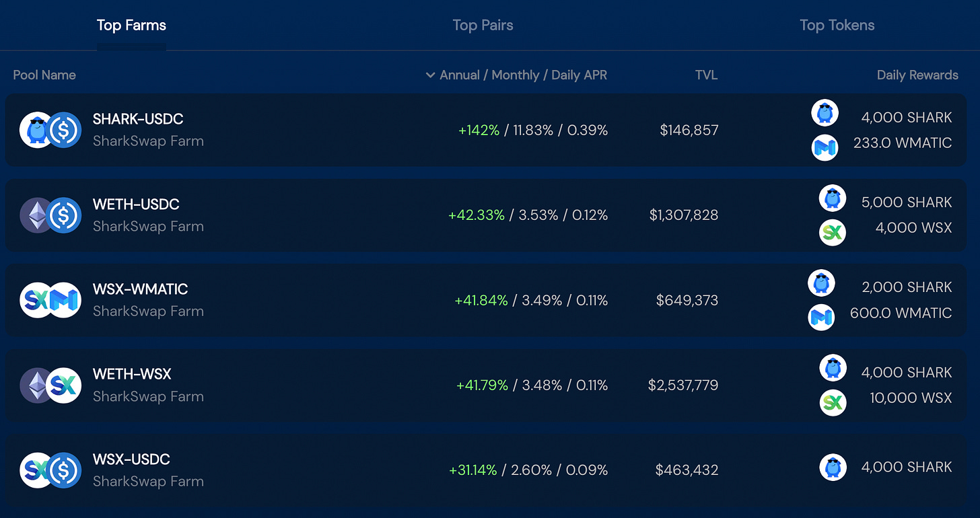Image resolution: width=980 pixels, height=518 pixels.
Task: Click the +31.14% annual APR value
Action: pyautogui.click(x=473, y=471)
